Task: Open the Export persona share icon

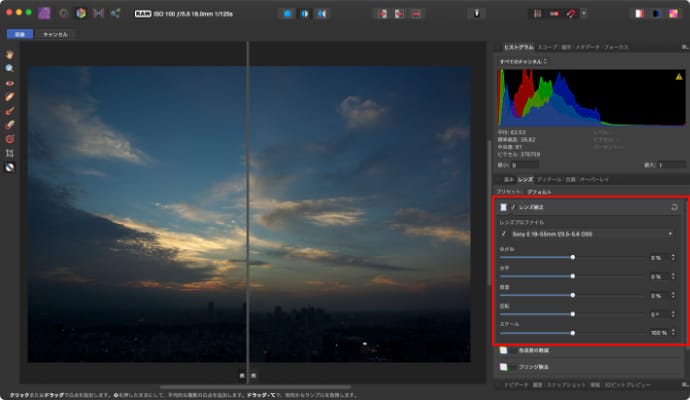Action: [x=115, y=13]
